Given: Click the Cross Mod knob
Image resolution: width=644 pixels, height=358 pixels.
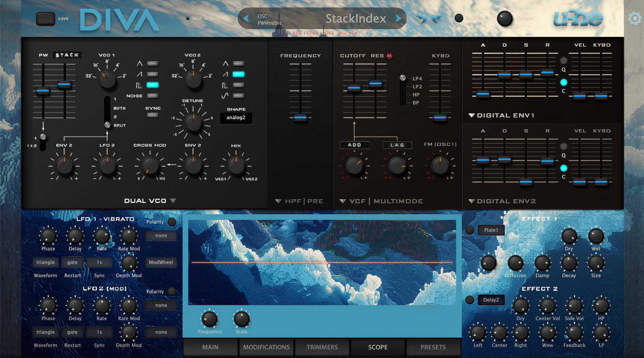Looking at the screenshot, I should pos(150,166).
